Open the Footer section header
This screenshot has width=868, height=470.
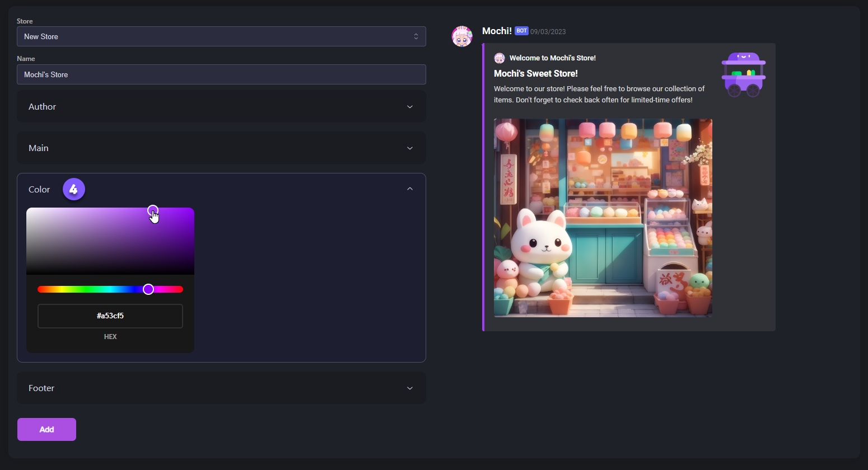coord(221,388)
